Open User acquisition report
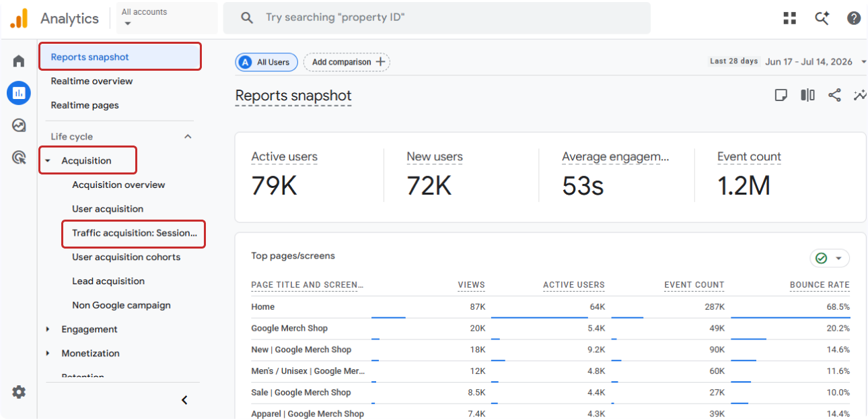 (x=108, y=209)
